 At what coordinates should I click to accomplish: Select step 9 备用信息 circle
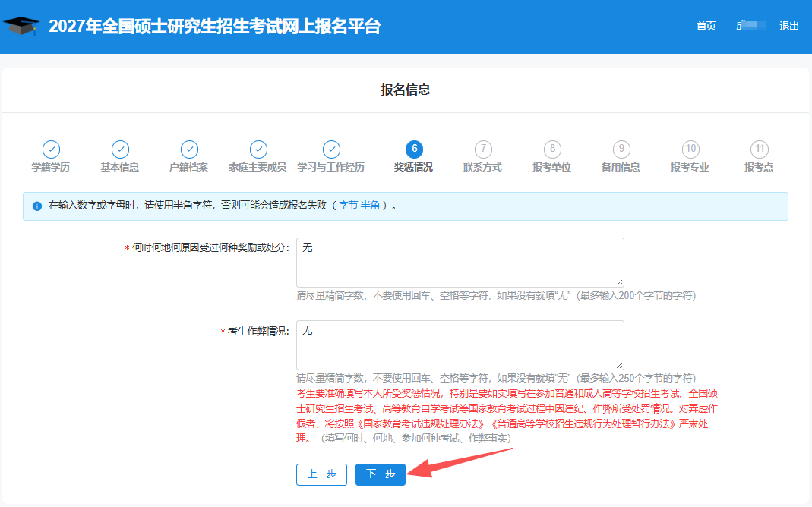[621, 149]
